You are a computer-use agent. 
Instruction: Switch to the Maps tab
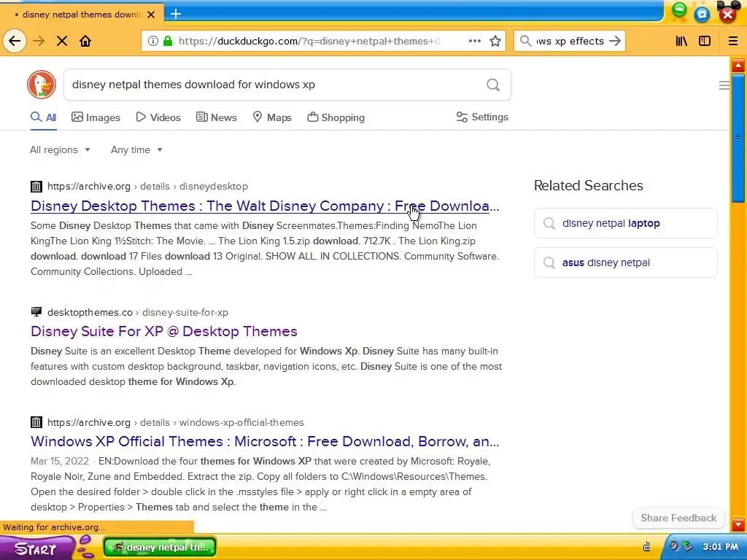point(272,117)
